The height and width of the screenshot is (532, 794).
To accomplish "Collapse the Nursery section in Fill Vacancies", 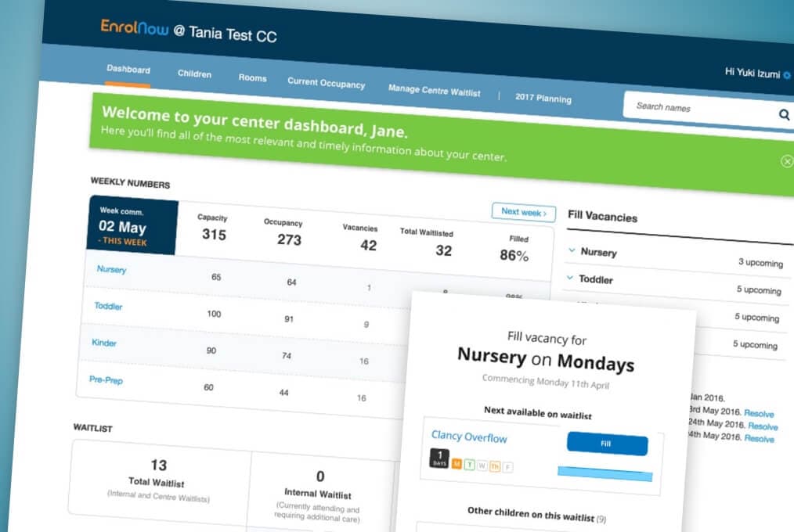I will click(571, 250).
